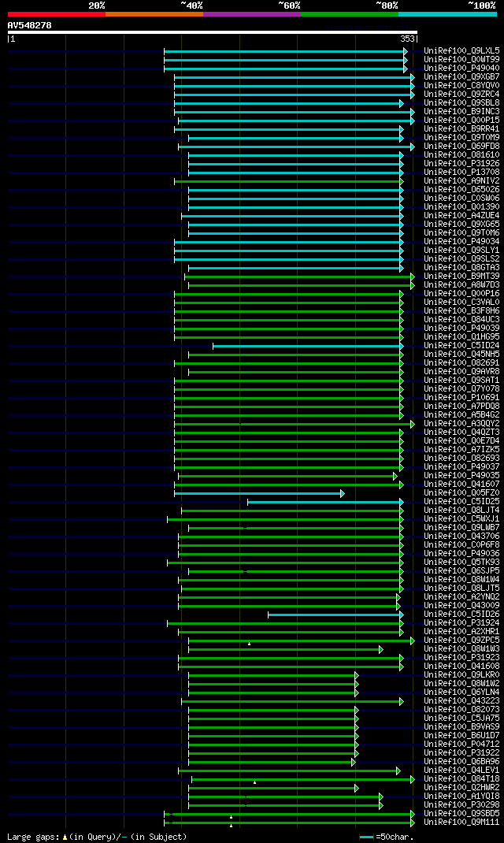Click the UniRef100_Q43706 label
504x843 pixels.
pos(461,536)
